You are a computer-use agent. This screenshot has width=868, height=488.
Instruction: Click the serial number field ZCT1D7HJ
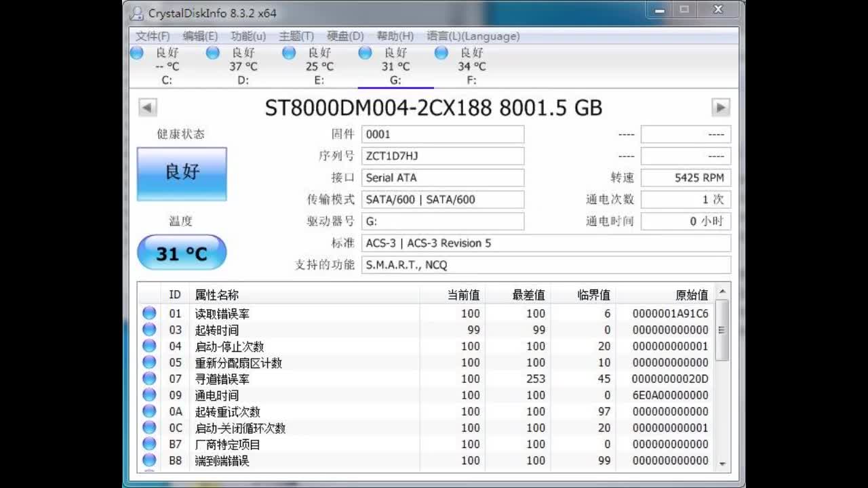pos(443,156)
